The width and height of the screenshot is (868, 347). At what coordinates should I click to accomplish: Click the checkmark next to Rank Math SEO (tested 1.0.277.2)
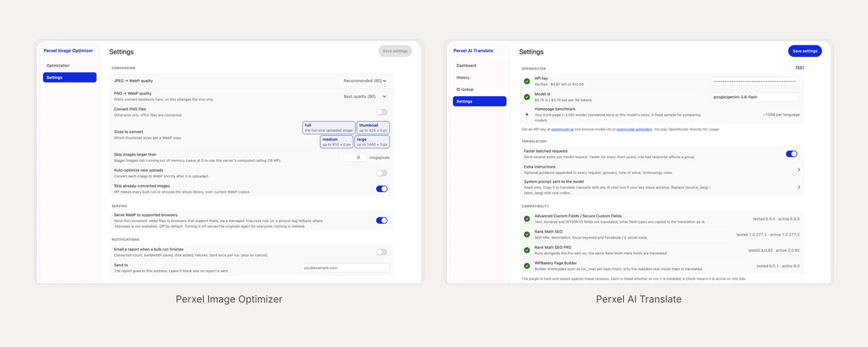coord(527,234)
